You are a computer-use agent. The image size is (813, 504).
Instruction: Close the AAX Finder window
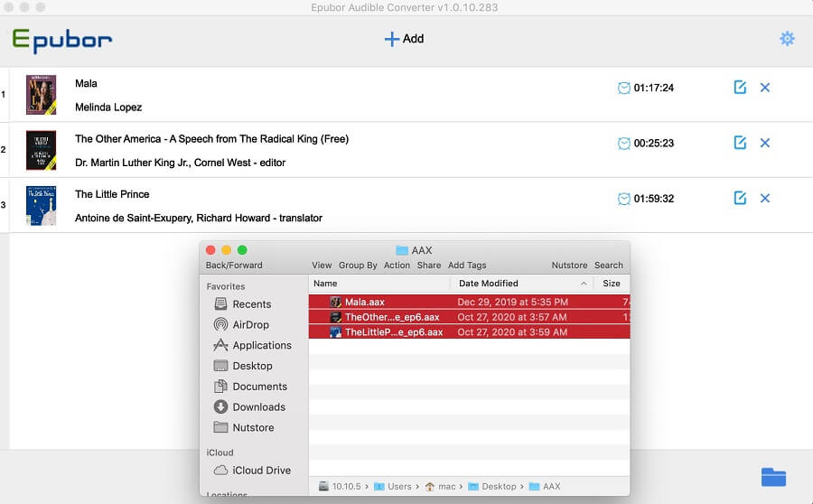tap(210, 250)
